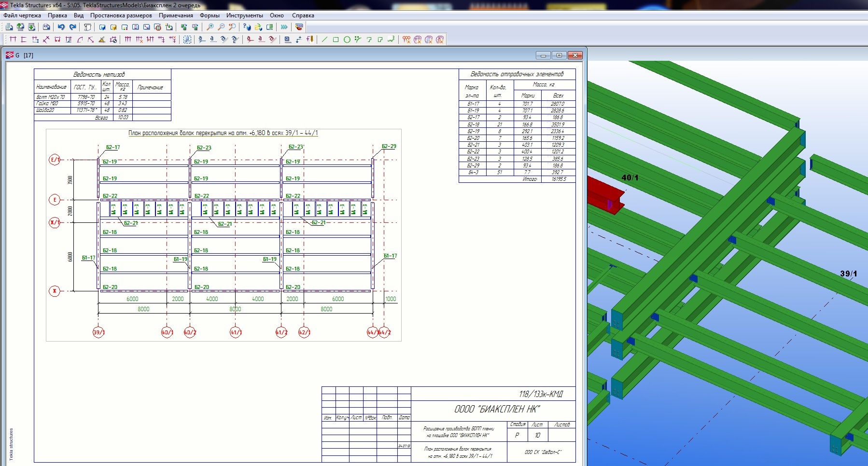Open the Файл чертежа menu
The image size is (868, 466).
click(22, 15)
